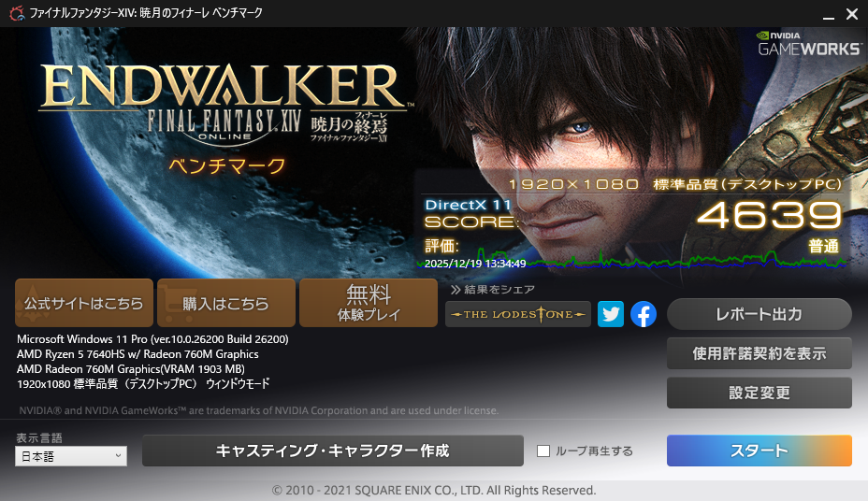
Task: Show the license via 使用許諾契約を表示
Action: tap(759, 353)
